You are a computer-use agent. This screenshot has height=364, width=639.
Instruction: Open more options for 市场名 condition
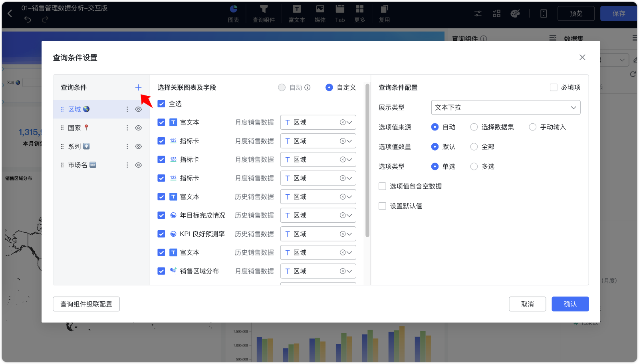coord(127,165)
